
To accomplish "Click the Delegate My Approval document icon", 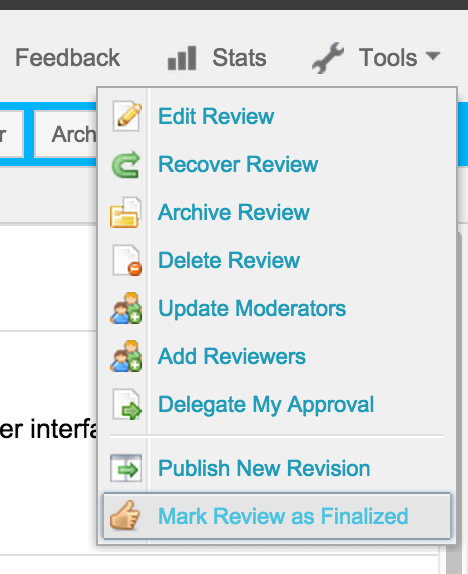I will 127,405.
